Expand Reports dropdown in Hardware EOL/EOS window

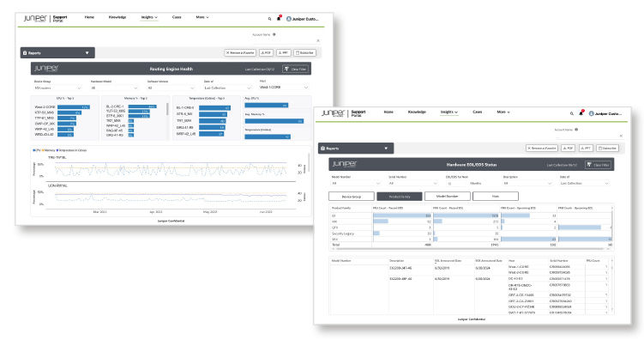386,149
